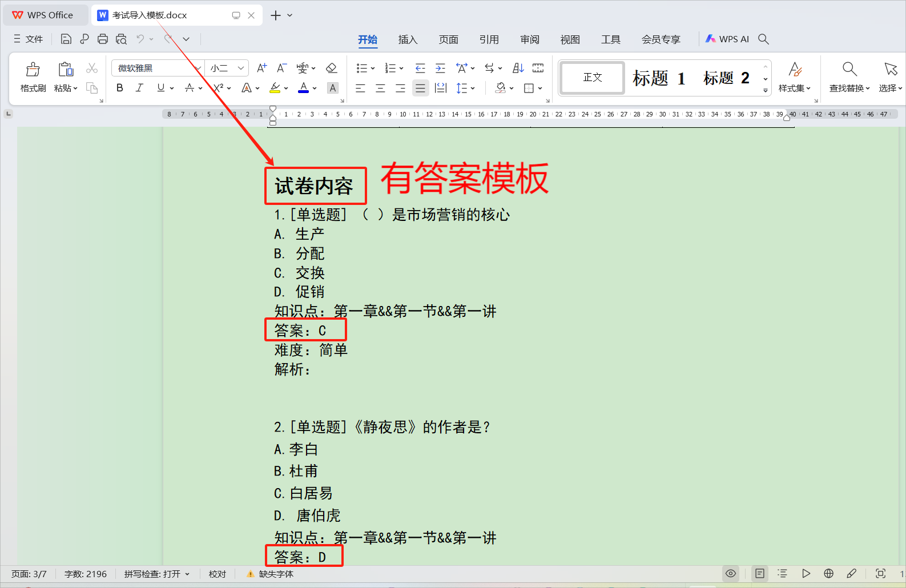This screenshot has width=906, height=588.
Task: Click the save icon in quick toolbar
Action: tap(66, 39)
